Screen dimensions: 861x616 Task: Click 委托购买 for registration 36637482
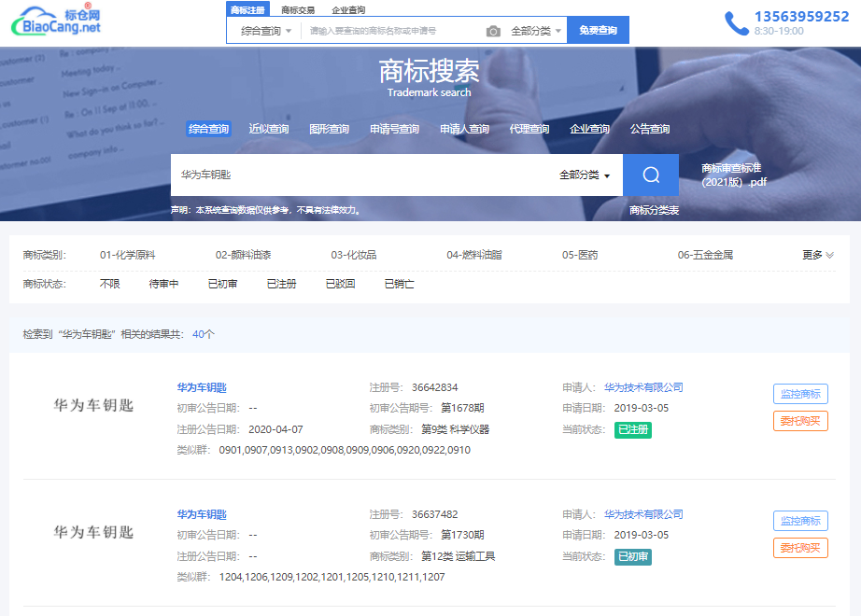click(800, 548)
